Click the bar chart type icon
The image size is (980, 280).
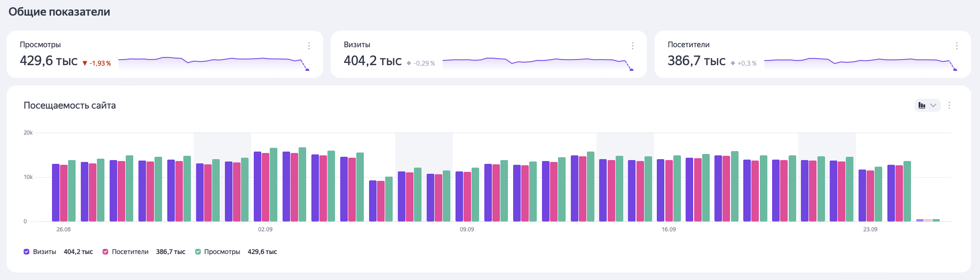point(922,105)
